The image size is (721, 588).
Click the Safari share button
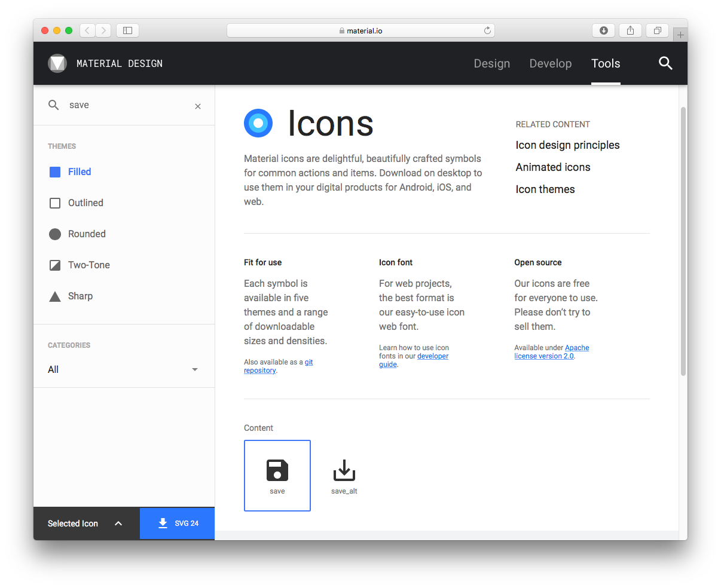point(630,30)
